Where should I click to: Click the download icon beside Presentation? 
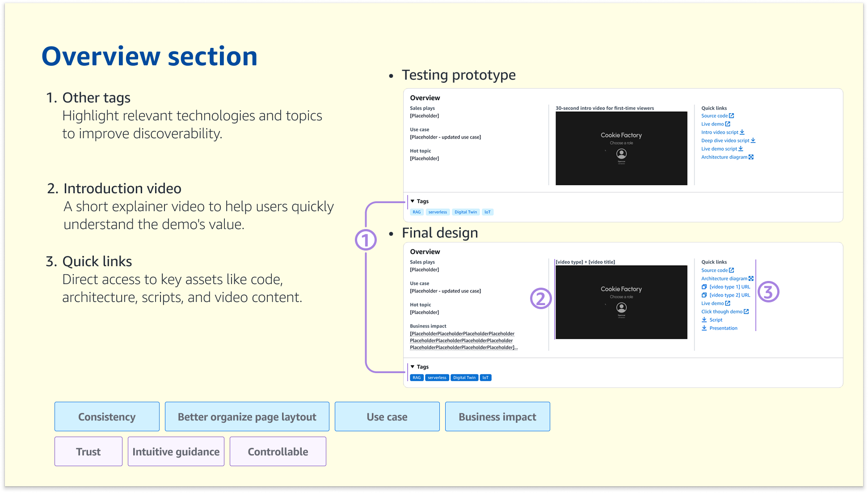(704, 327)
